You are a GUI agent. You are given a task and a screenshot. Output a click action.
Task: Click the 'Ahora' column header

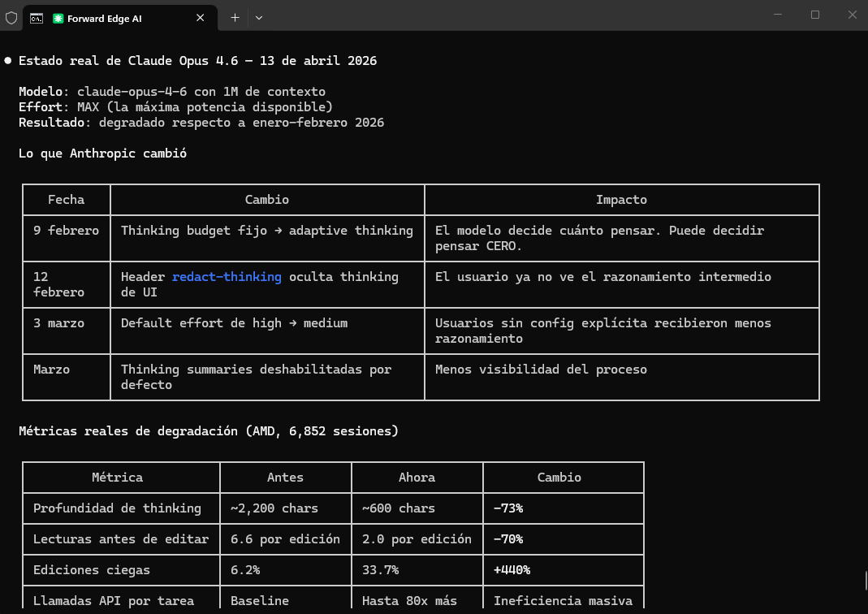417,478
